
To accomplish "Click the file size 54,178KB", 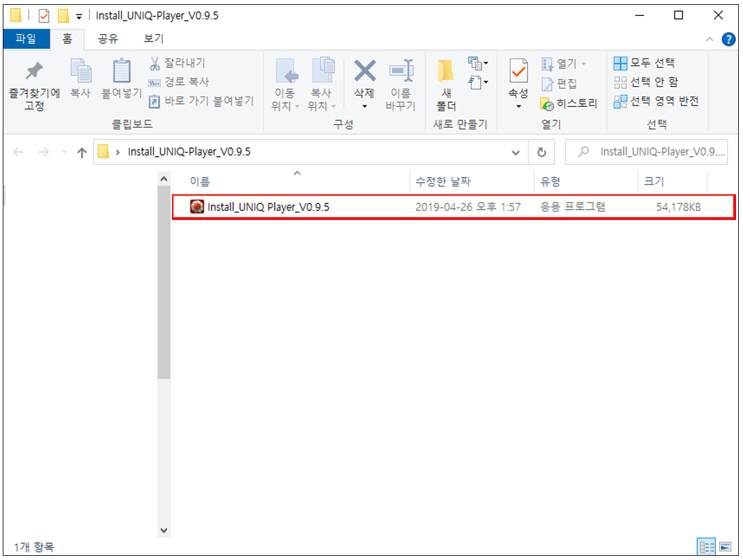I will click(678, 207).
